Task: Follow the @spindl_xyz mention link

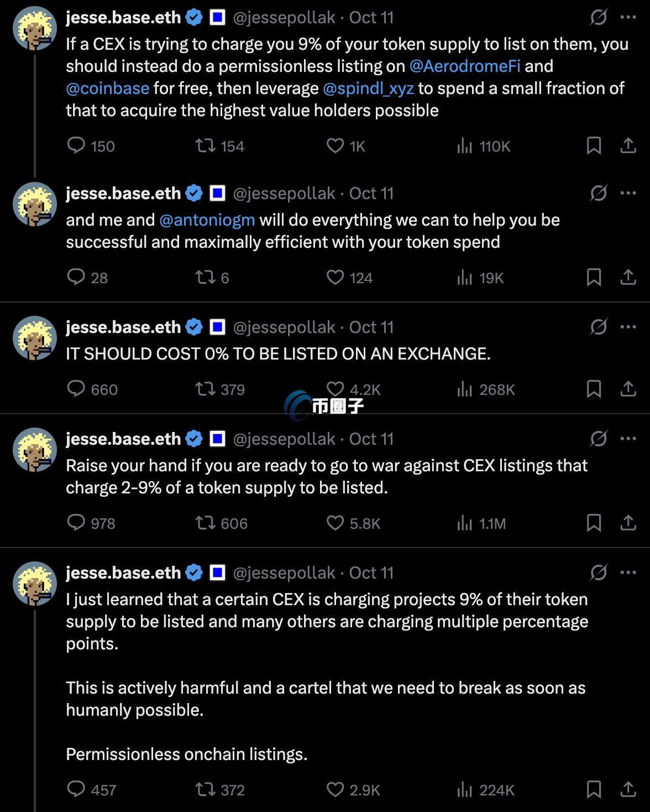Action: pyautogui.click(x=368, y=88)
